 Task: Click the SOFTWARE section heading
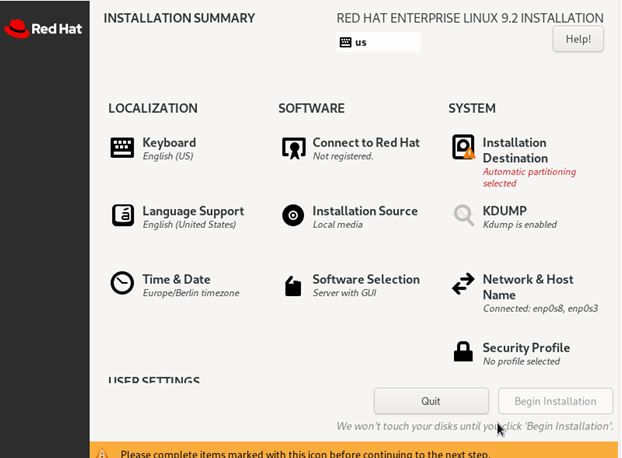click(311, 108)
